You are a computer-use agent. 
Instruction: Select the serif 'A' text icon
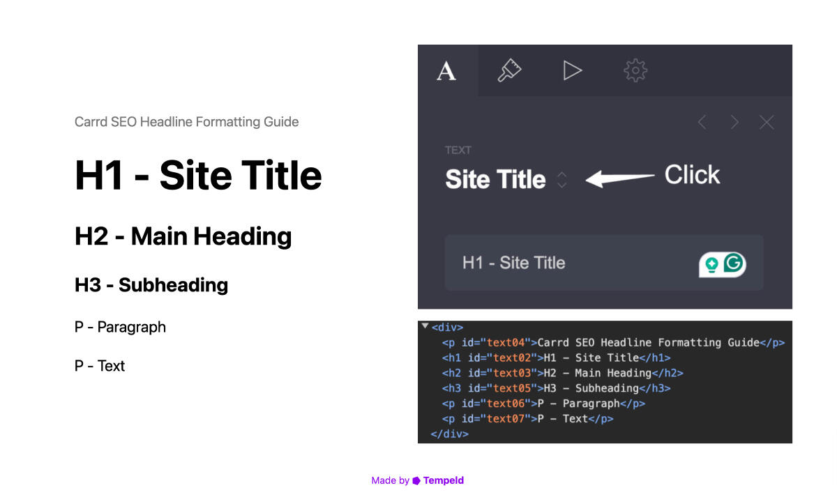447,70
